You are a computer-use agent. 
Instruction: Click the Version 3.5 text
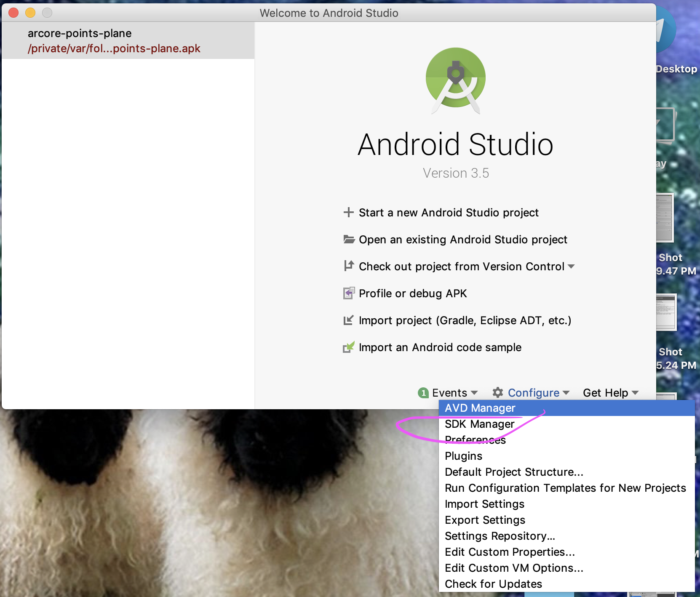456,173
